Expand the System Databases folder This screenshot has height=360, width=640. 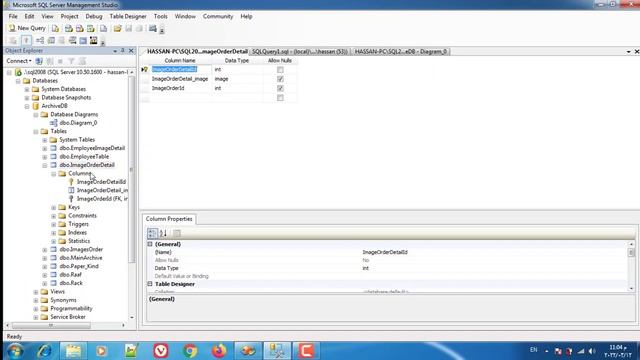point(27,89)
